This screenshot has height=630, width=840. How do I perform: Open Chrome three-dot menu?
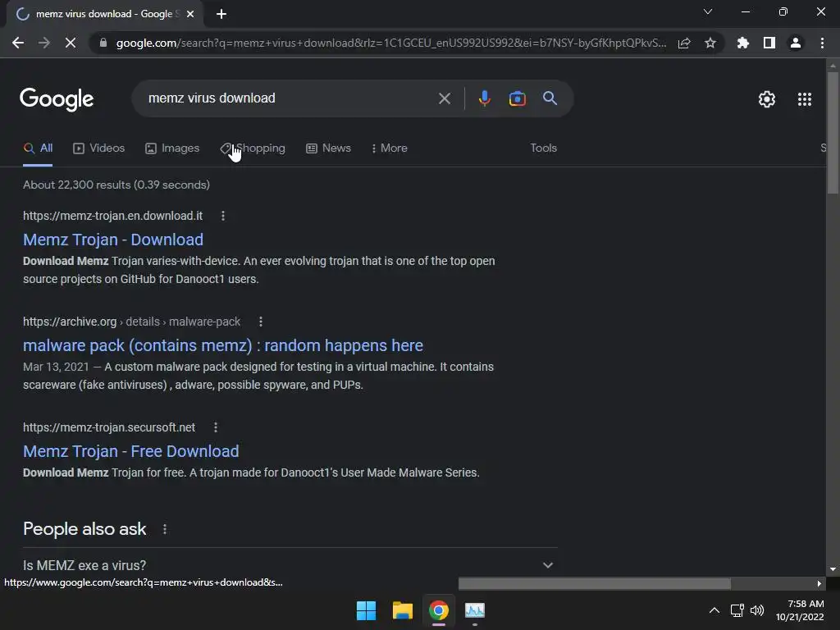coord(822,43)
